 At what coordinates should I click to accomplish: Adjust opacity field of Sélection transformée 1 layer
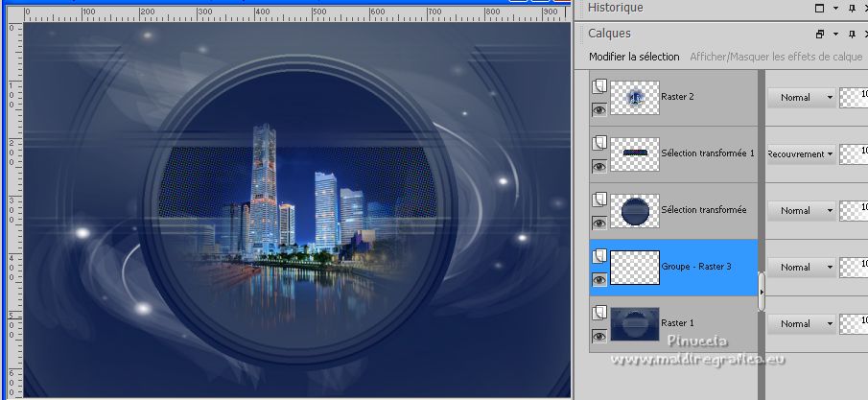[x=854, y=154]
